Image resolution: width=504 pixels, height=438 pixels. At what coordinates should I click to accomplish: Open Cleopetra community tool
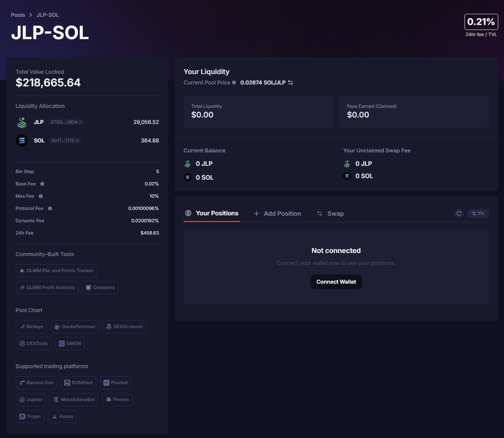tap(100, 287)
